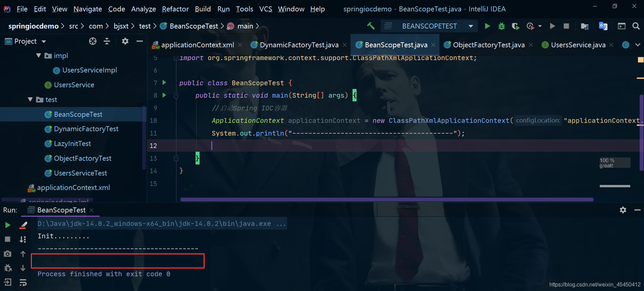Switch to the applicationContext.xml tab
Screen dimensions: 644x291
[197, 45]
